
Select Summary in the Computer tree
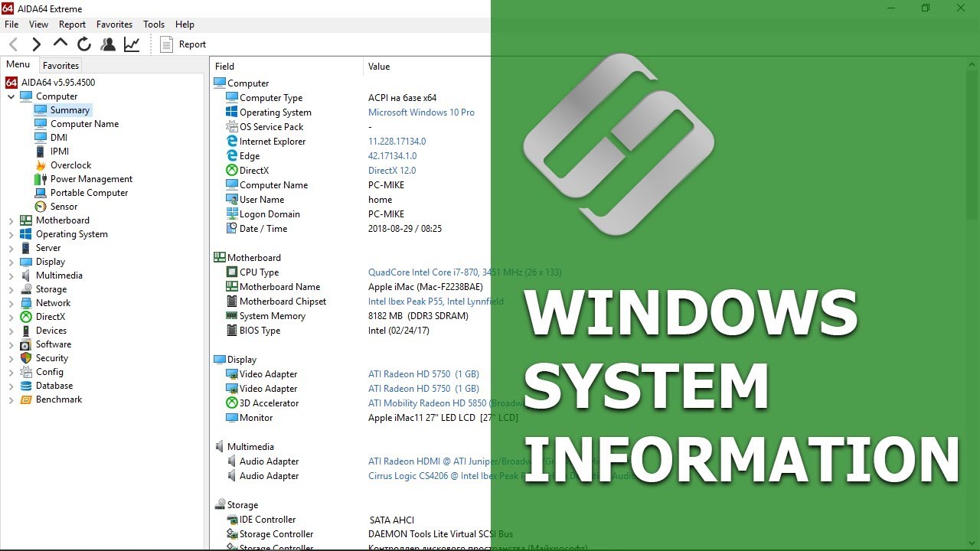pyautogui.click(x=70, y=110)
